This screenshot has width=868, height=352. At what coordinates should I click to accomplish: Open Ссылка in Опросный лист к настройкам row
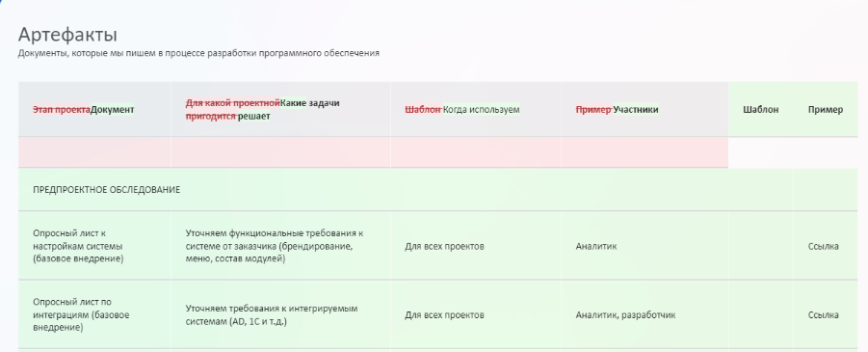coord(823,246)
